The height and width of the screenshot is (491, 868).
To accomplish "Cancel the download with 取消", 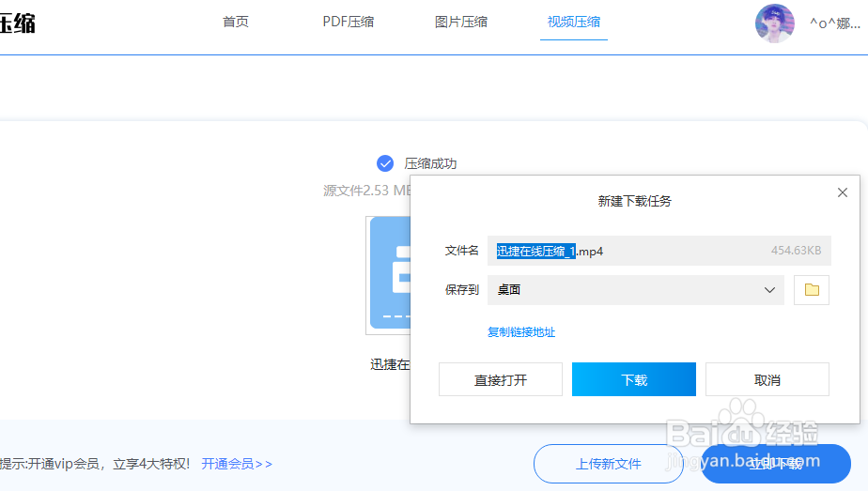I will tap(767, 380).
